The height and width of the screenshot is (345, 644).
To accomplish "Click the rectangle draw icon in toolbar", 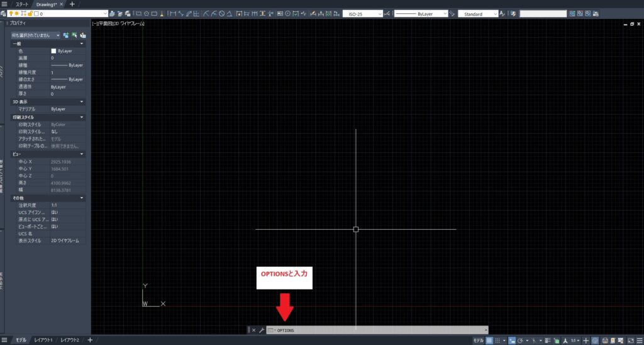I will 154,13.
